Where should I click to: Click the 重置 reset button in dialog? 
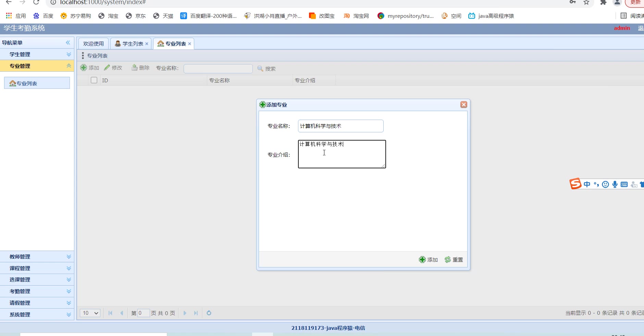click(x=454, y=260)
